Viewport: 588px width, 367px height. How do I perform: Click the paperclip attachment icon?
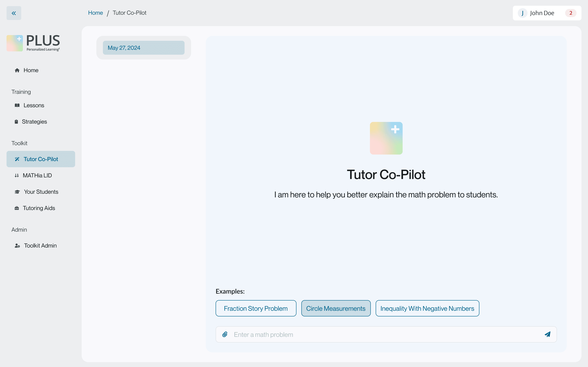pyautogui.click(x=225, y=334)
